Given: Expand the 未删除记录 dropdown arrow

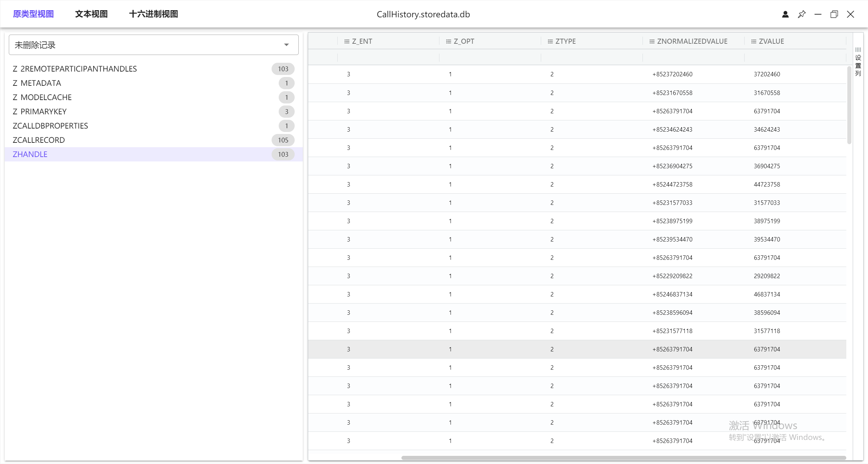Looking at the screenshot, I should pyautogui.click(x=287, y=45).
